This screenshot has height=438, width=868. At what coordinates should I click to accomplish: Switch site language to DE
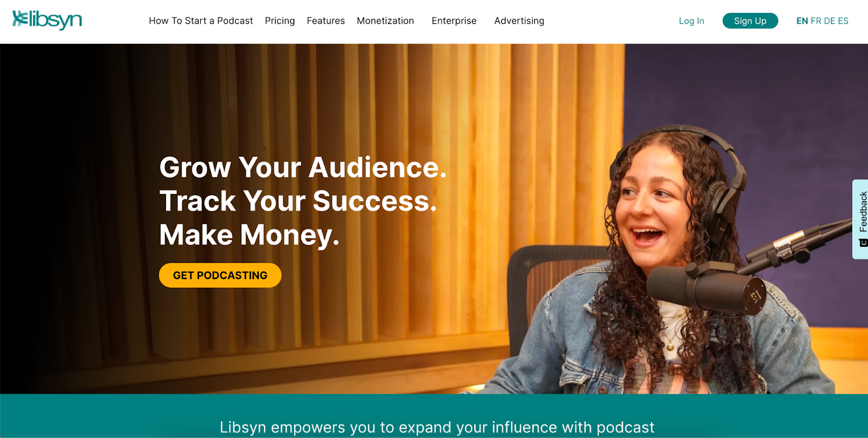[x=829, y=21]
